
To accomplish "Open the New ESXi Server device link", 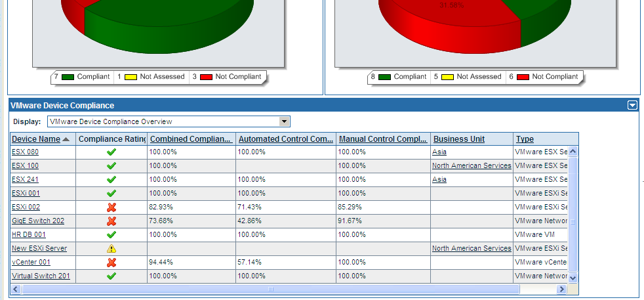I will (x=39, y=248).
